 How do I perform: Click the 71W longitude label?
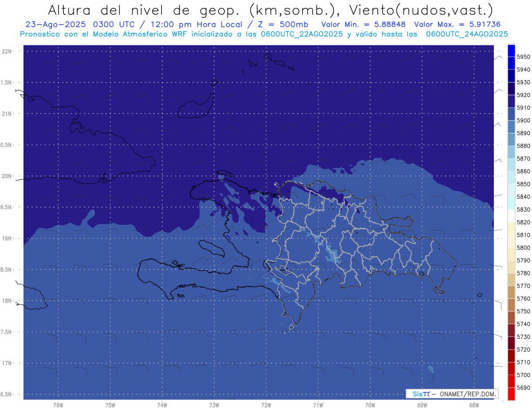coord(318,405)
